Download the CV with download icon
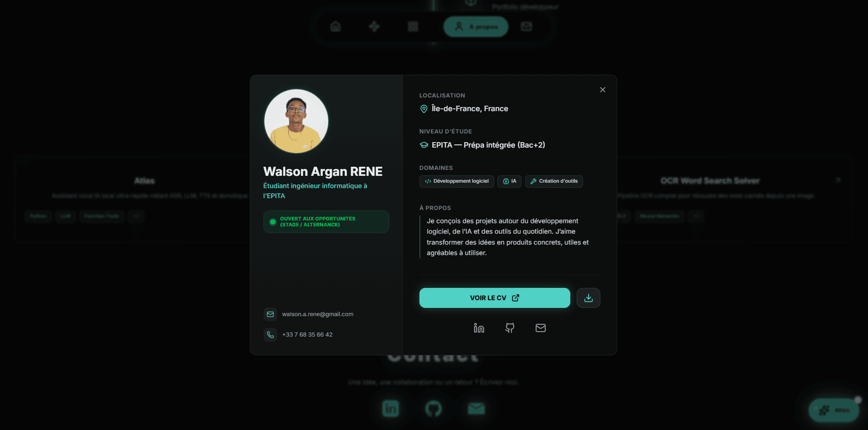The image size is (868, 430). point(588,298)
